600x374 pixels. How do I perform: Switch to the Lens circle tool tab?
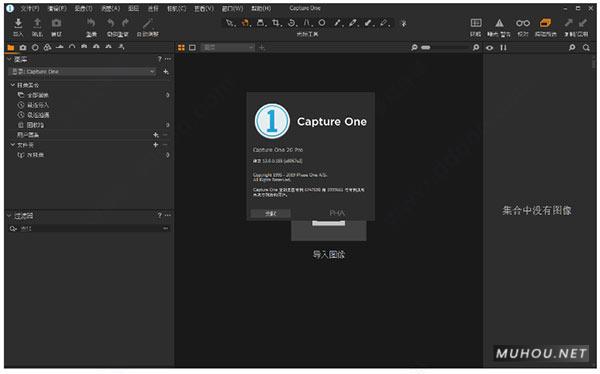pos(35,47)
